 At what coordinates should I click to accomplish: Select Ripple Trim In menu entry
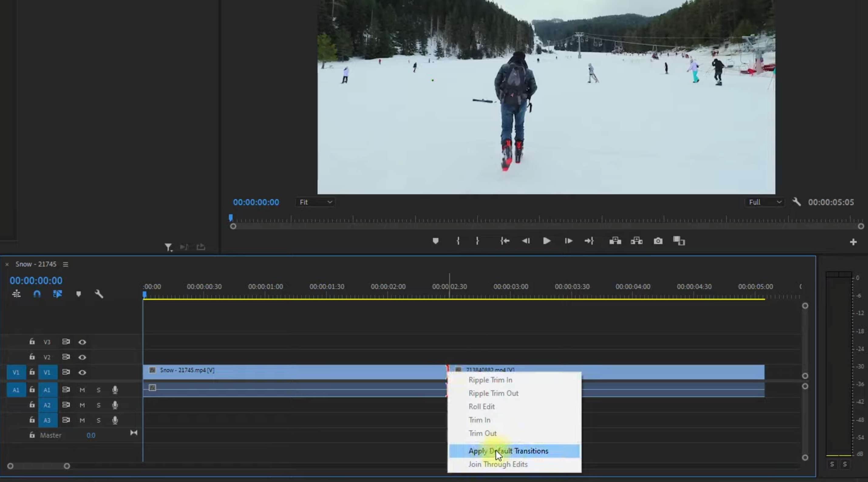pyautogui.click(x=490, y=380)
